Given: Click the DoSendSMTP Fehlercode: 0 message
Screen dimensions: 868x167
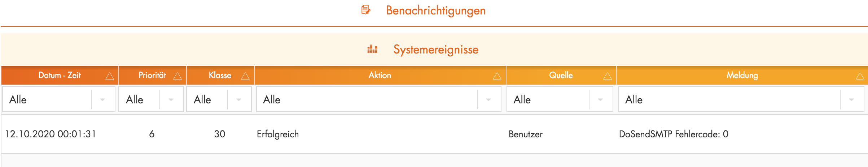Looking at the screenshot, I should [x=673, y=134].
